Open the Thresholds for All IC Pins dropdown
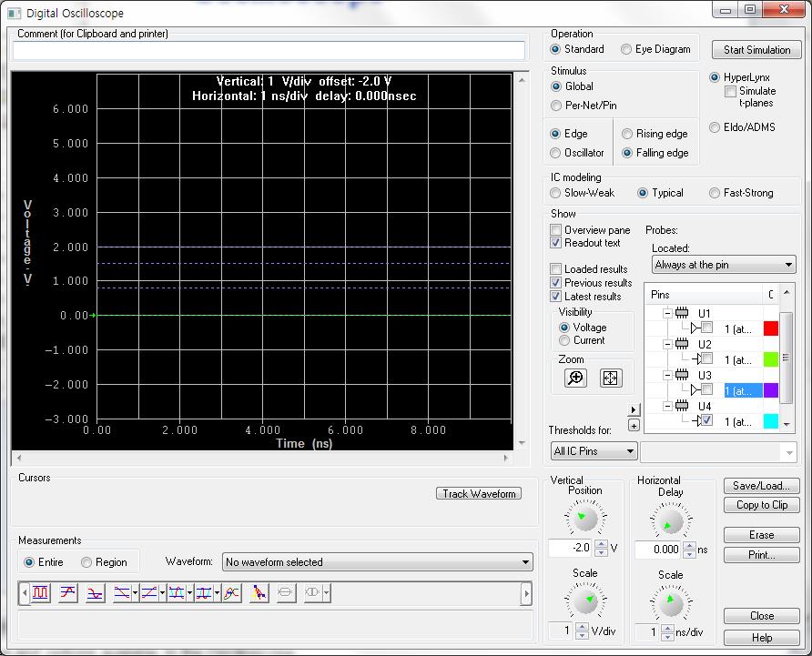Image resolution: width=812 pixels, height=656 pixels. click(594, 451)
